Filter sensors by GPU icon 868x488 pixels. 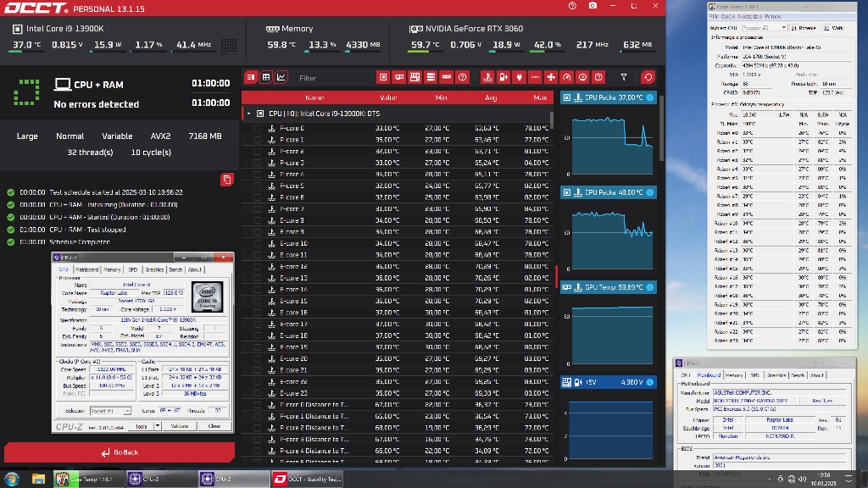coord(399,77)
